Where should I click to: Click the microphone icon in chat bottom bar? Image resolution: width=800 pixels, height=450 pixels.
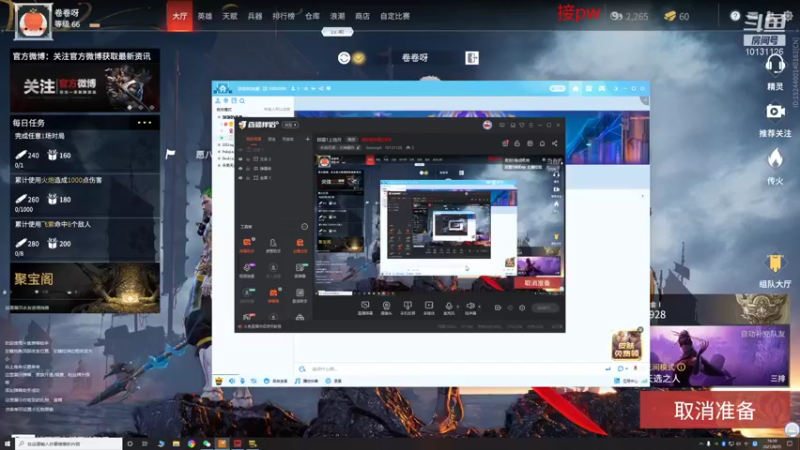coord(242,381)
